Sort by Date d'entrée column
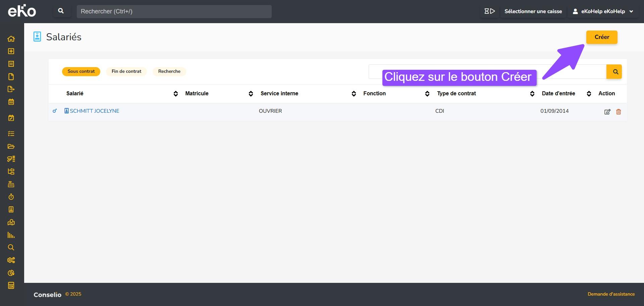This screenshot has height=306, width=644. tap(589, 94)
